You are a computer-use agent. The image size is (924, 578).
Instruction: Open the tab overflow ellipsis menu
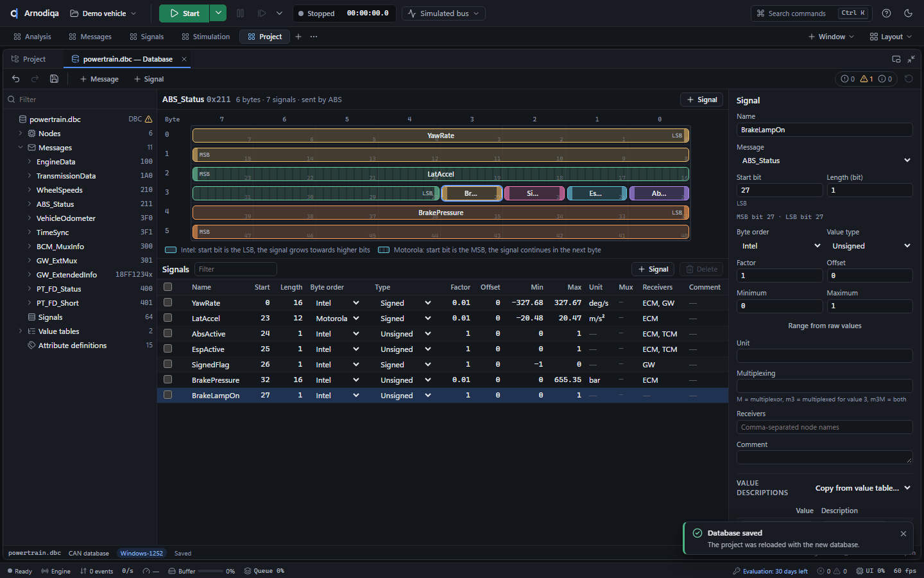point(314,37)
